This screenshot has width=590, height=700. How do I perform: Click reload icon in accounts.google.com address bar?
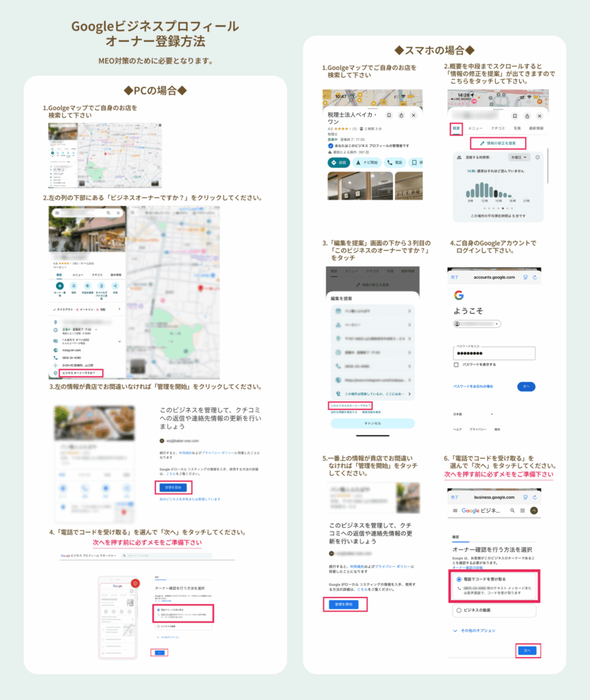tap(535, 278)
